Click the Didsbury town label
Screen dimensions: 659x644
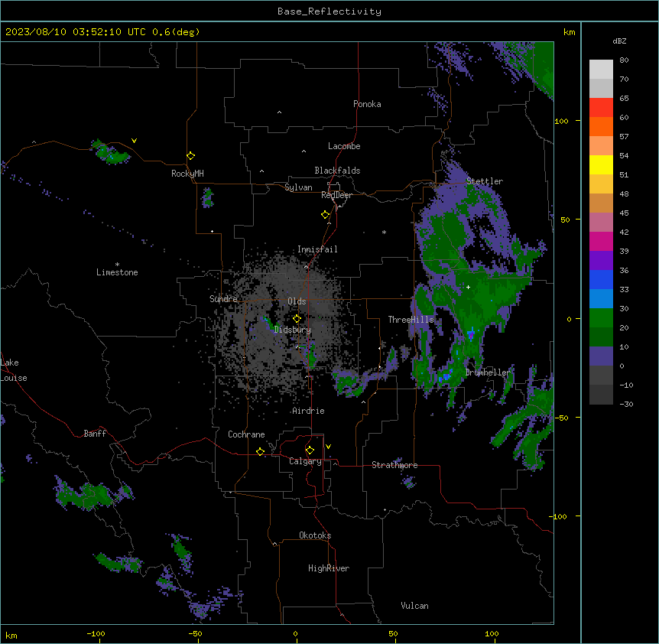click(292, 330)
